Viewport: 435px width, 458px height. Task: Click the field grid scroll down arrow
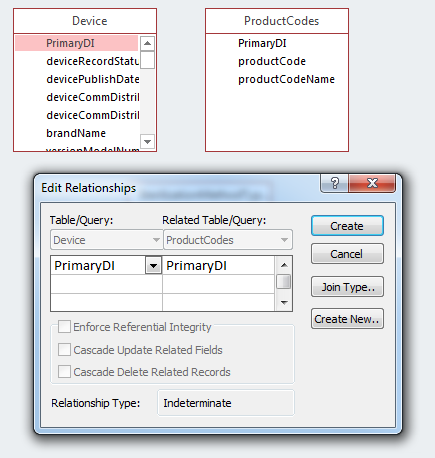tap(284, 302)
